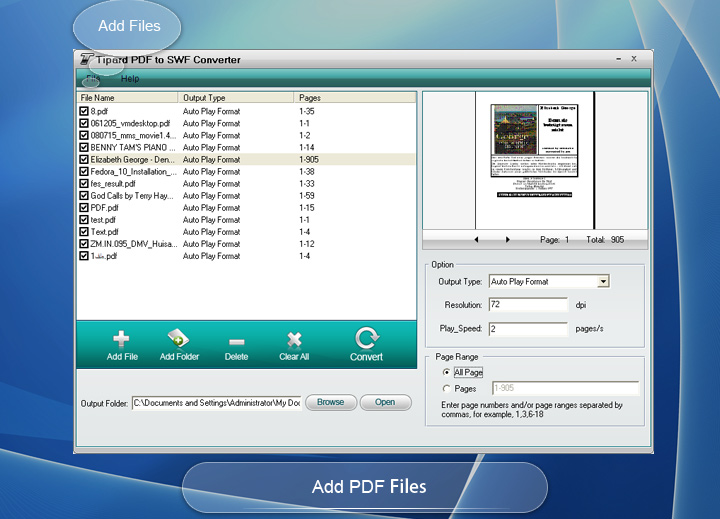
Task: Select the Elizabeth George - Den... file name
Action: (x=132, y=159)
